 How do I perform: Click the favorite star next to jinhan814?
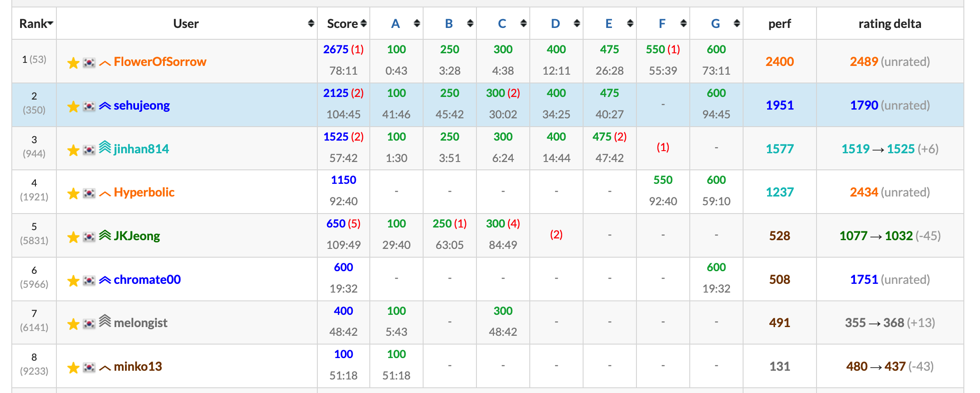(73, 150)
